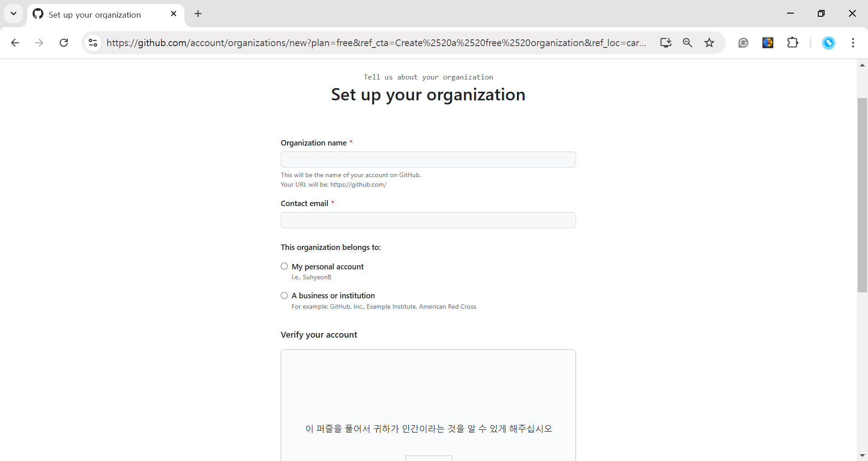Minimize the browser window
Screen dimensions: 868x461
click(x=790, y=14)
